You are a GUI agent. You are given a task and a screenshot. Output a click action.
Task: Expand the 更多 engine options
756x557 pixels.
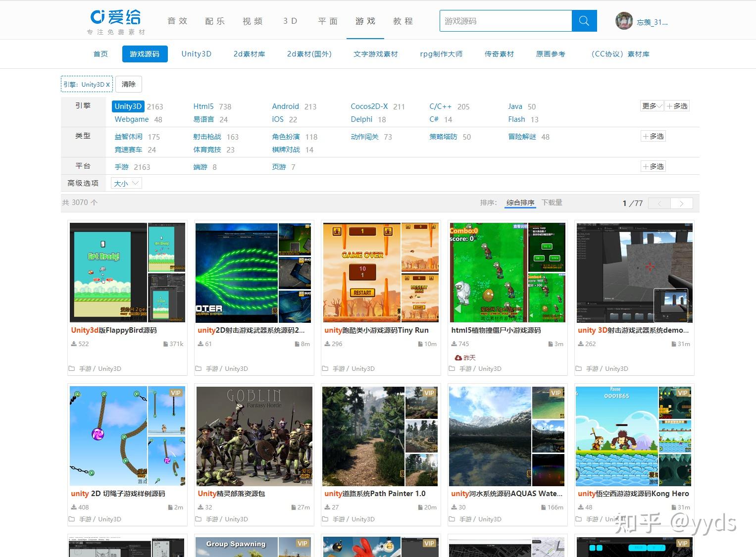[x=652, y=106]
